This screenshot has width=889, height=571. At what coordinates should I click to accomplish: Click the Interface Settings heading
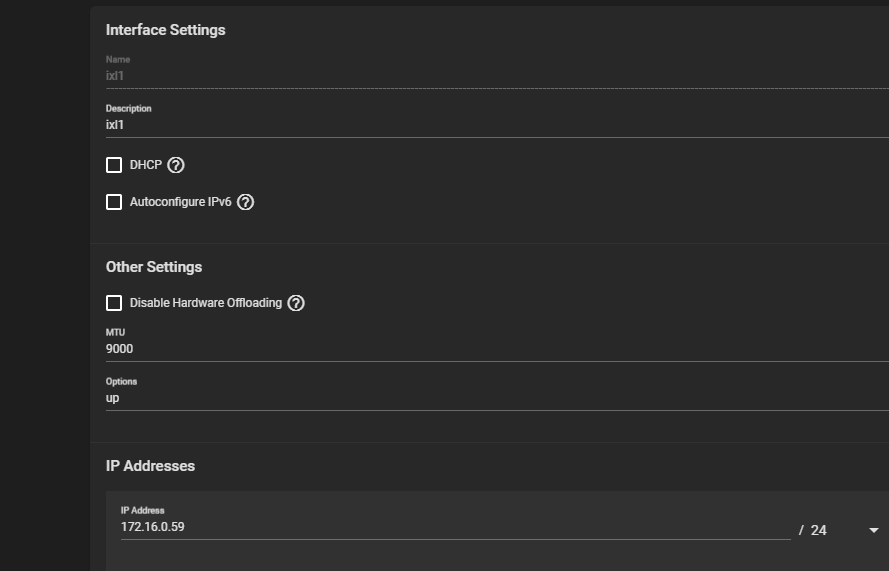point(166,30)
